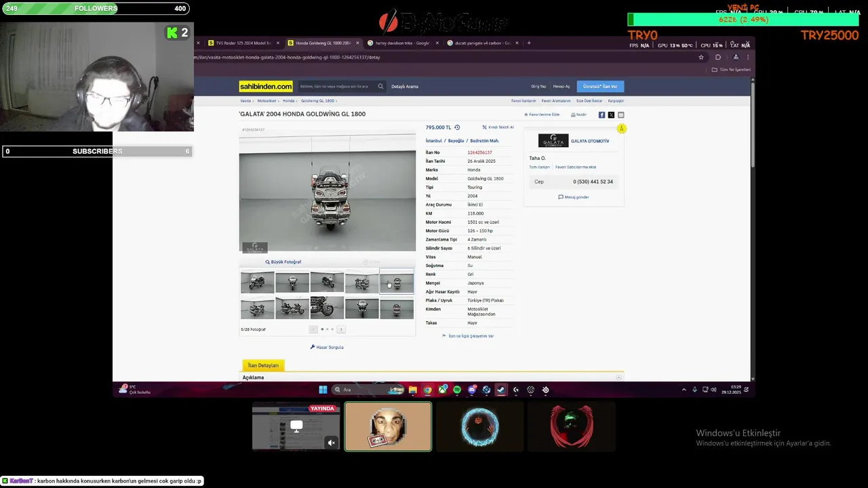The image size is (868, 488).
Task: Share listing on Facebook icon
Action: 601,115
